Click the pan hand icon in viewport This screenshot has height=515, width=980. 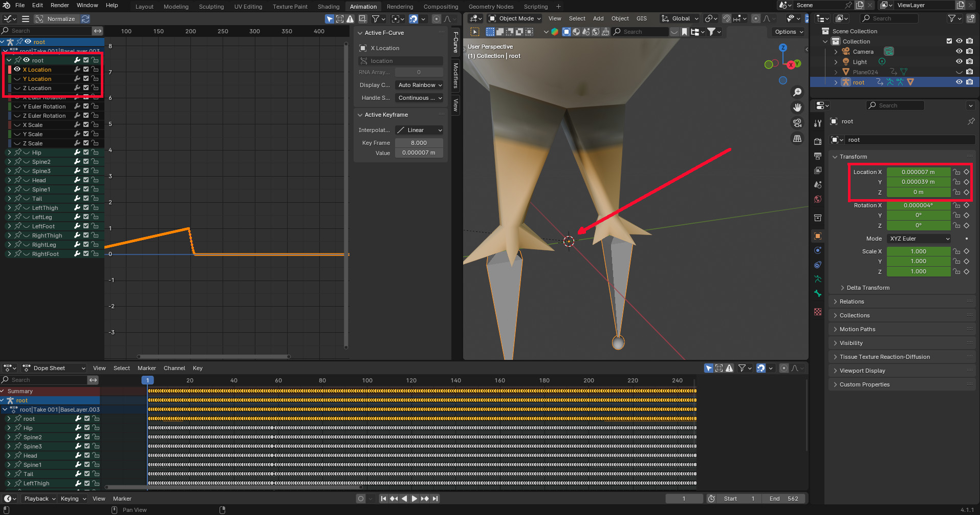click(797, 108)
